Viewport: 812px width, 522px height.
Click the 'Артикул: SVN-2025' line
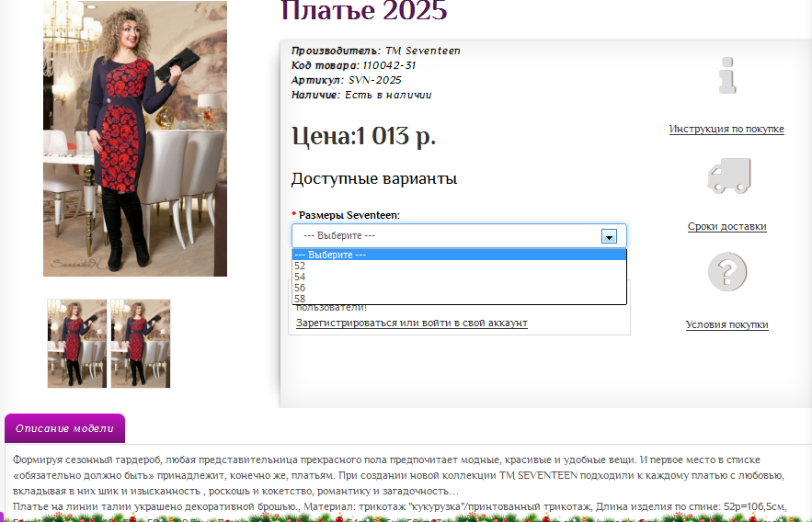347,80
